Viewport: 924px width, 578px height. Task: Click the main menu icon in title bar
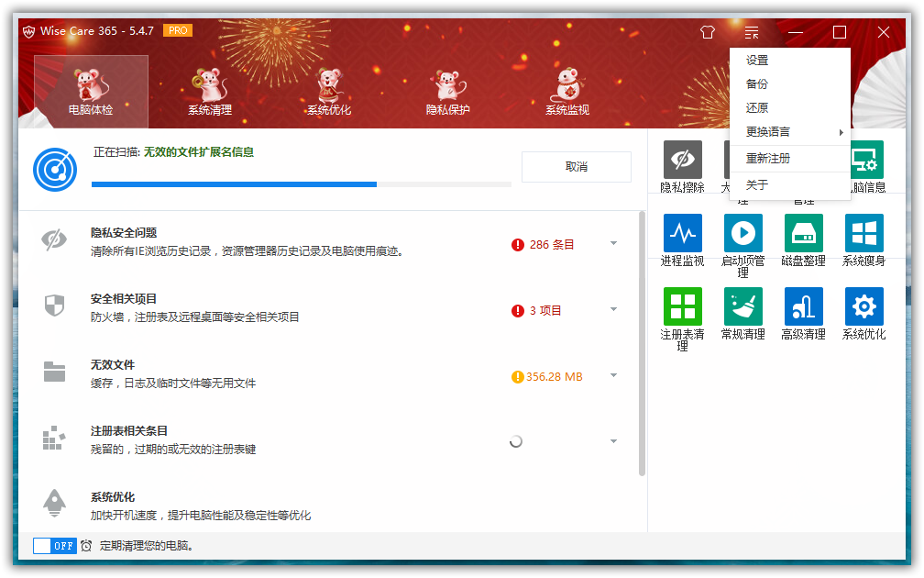pyautogui.click(x=752, y=32)
